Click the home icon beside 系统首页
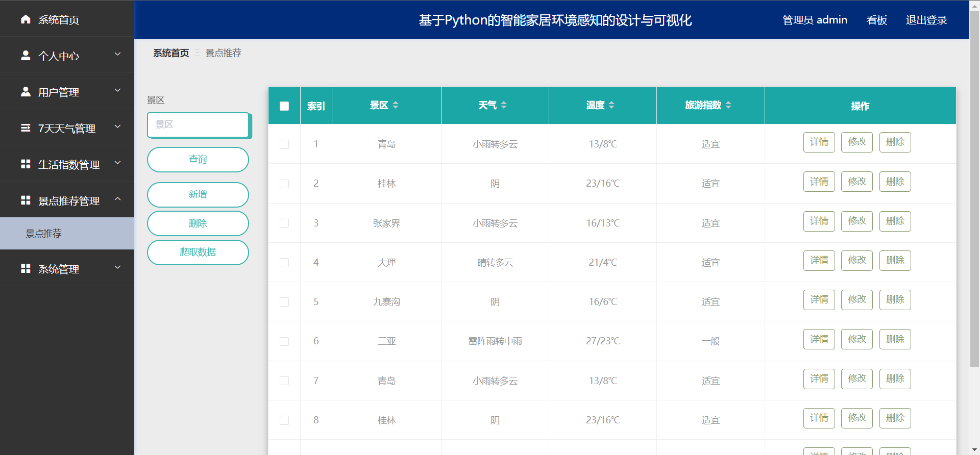 (x=26, y=19)
